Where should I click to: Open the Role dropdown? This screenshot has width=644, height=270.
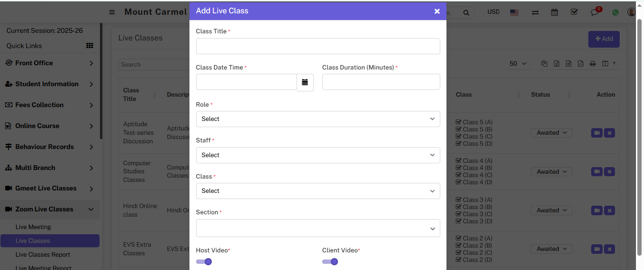[x=318, y=119]
